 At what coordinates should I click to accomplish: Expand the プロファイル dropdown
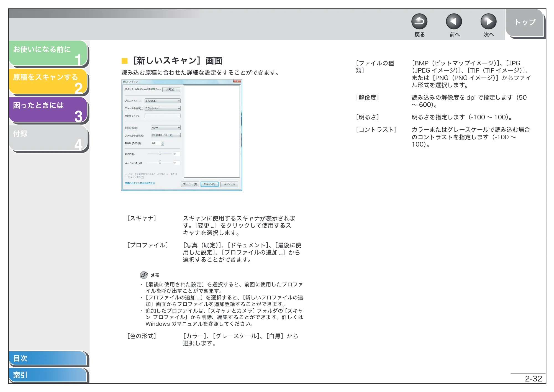[x=162, y=101]
